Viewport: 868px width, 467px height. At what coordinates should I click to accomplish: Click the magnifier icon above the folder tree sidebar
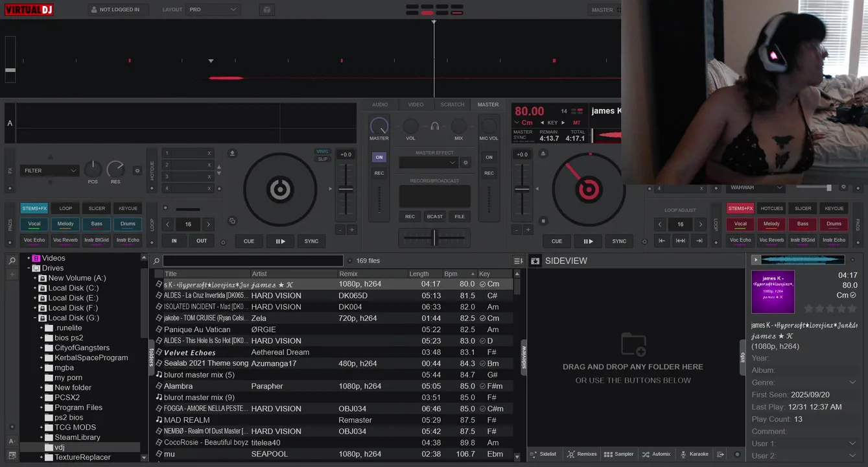[12, 261]
